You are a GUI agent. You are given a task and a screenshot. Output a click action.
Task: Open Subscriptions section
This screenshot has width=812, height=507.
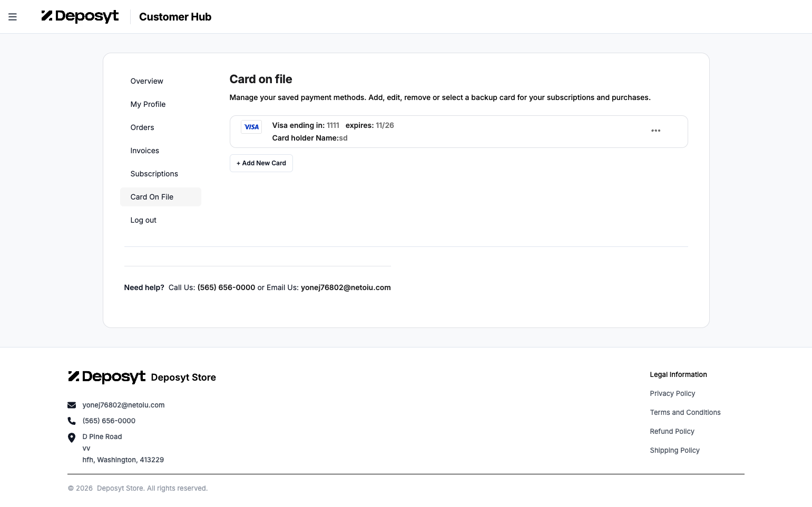point(154,174)
